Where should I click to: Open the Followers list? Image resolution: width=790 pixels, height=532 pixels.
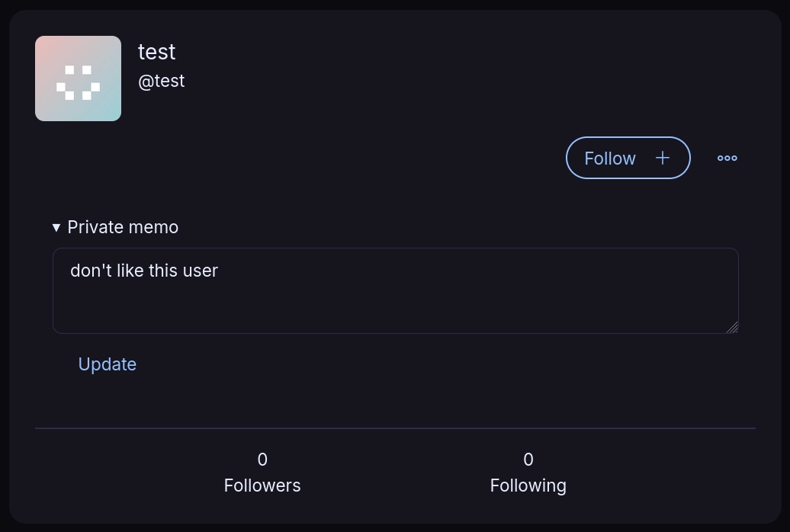click(x=262, y=485)
